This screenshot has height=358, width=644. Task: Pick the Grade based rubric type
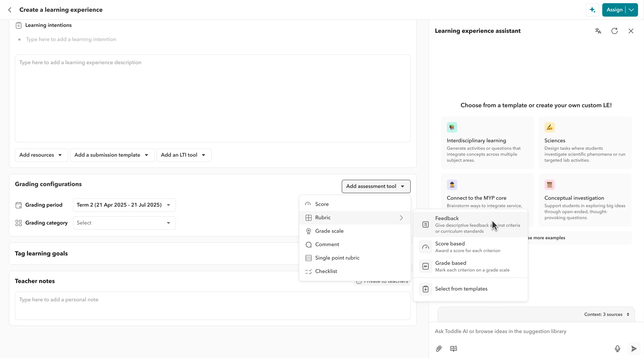click(470, 266)
